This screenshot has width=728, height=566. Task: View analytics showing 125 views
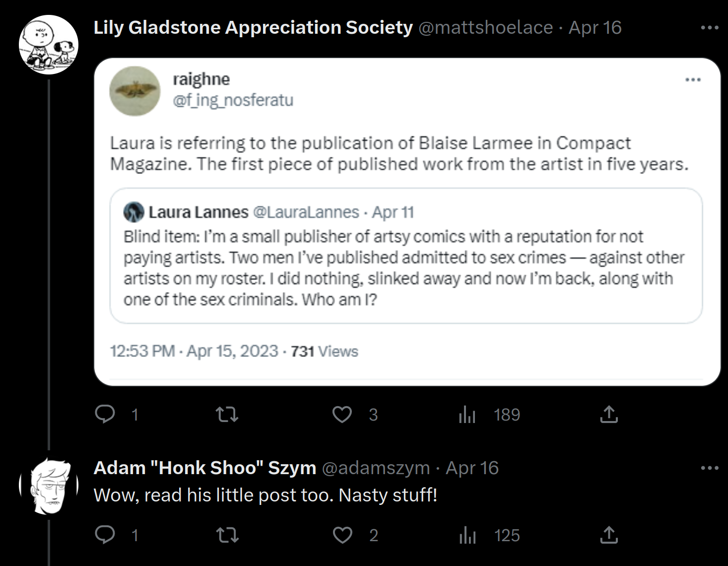coord(467,535)
